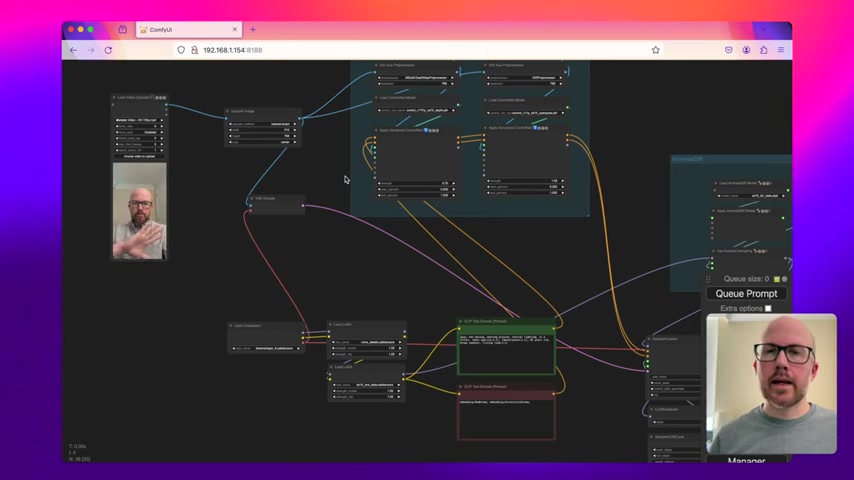Screen dimensions: 854x480
Task: Collapse the Load Video (Upload) node
Action: coord(115,98)
